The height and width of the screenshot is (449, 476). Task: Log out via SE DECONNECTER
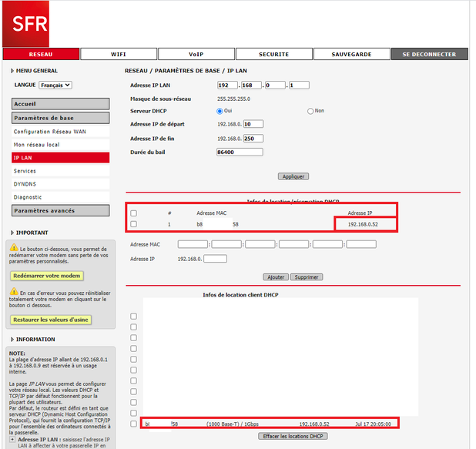pos(428,55)
